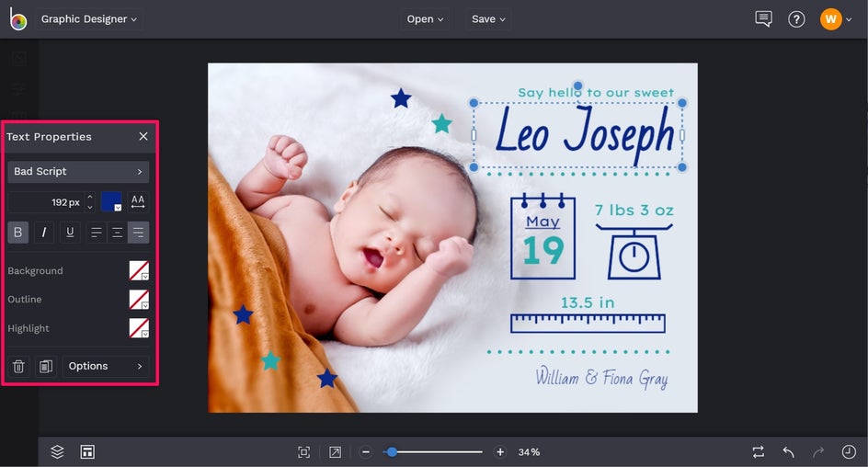Select the May 19 calendar graphic
Screen dimensions: 868x467
(x=542, y=236)
